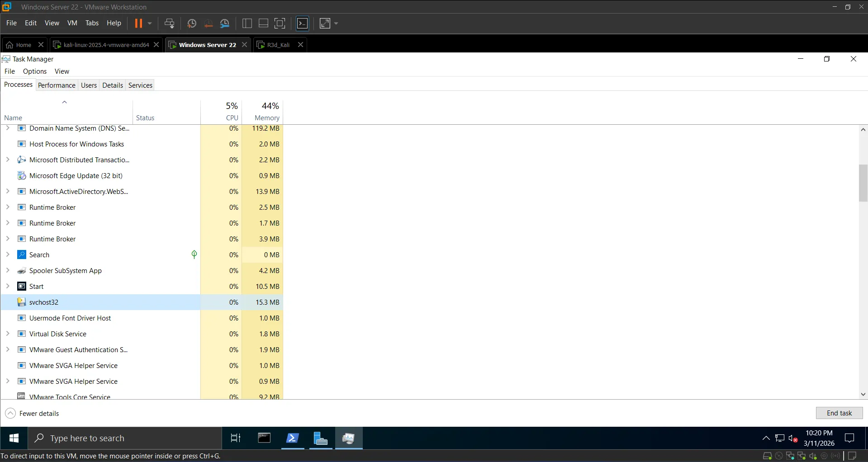
Task: Revert the VM to its previous snapshot
Action: [x=209, y=24]
